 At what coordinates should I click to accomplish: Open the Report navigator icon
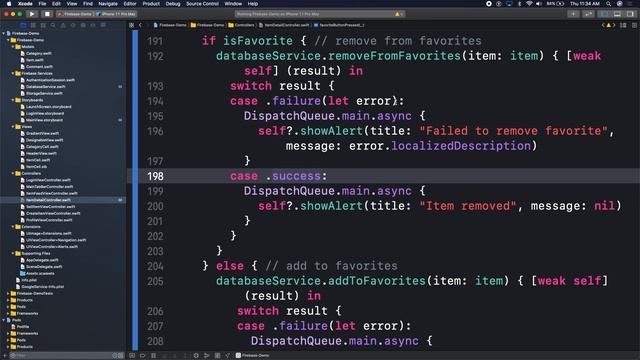103,25
